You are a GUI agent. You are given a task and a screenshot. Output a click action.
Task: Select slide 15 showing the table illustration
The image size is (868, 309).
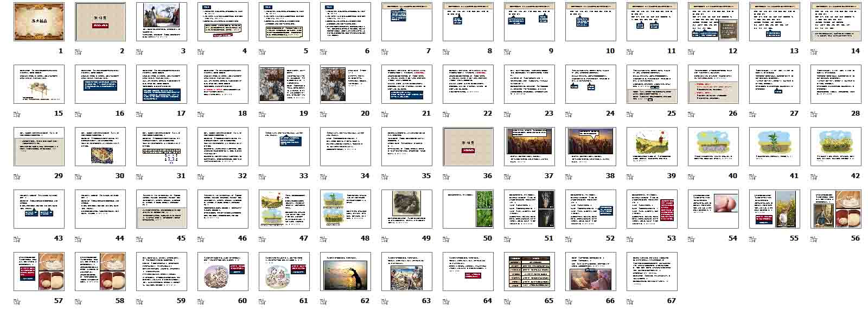click(39, 84)
